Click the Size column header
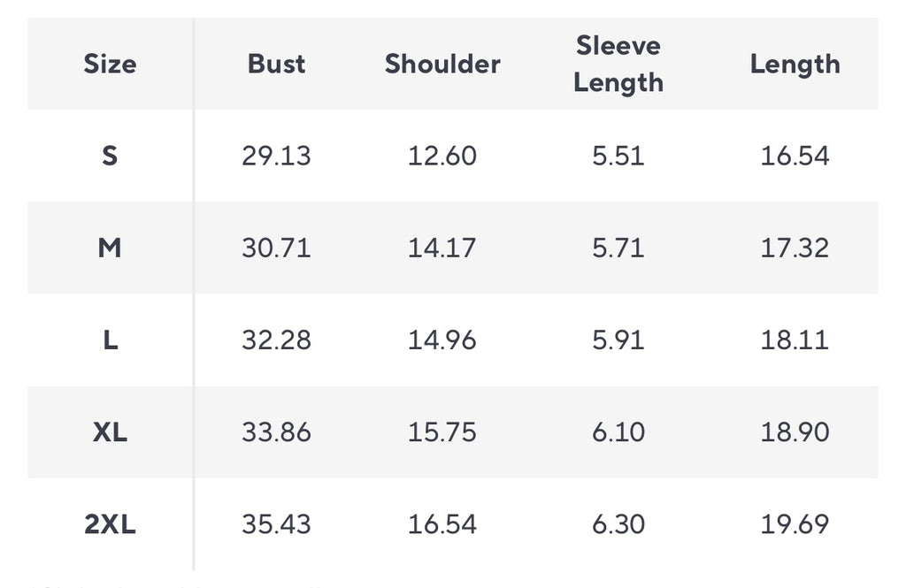The image size is (906, 588). point(110,64)
